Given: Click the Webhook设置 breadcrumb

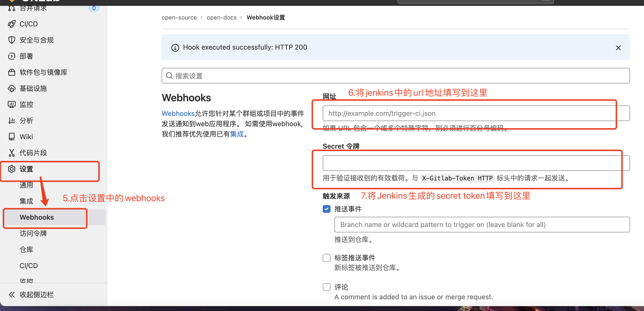Looking at the screenshot, I should (x=266, y=18).
